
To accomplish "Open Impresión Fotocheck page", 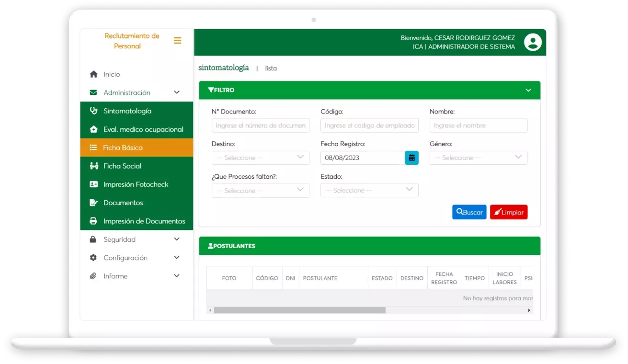I will click(x=137, y=184).
